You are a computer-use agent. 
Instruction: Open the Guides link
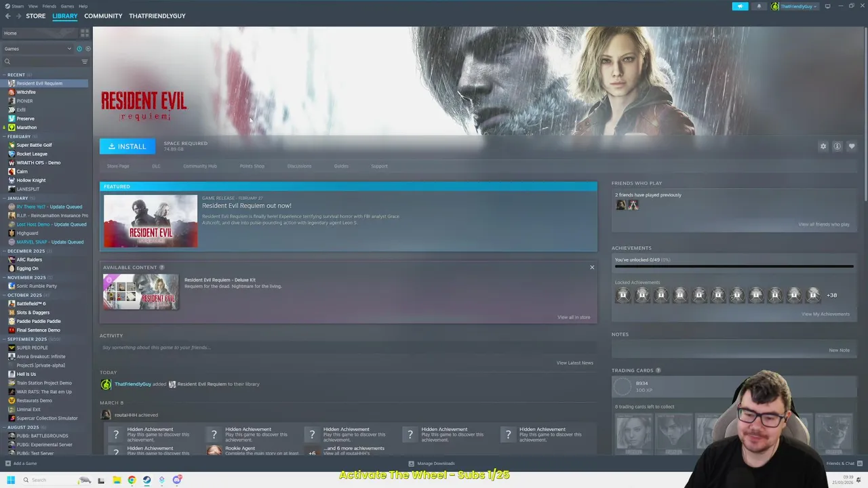(341, 166)
